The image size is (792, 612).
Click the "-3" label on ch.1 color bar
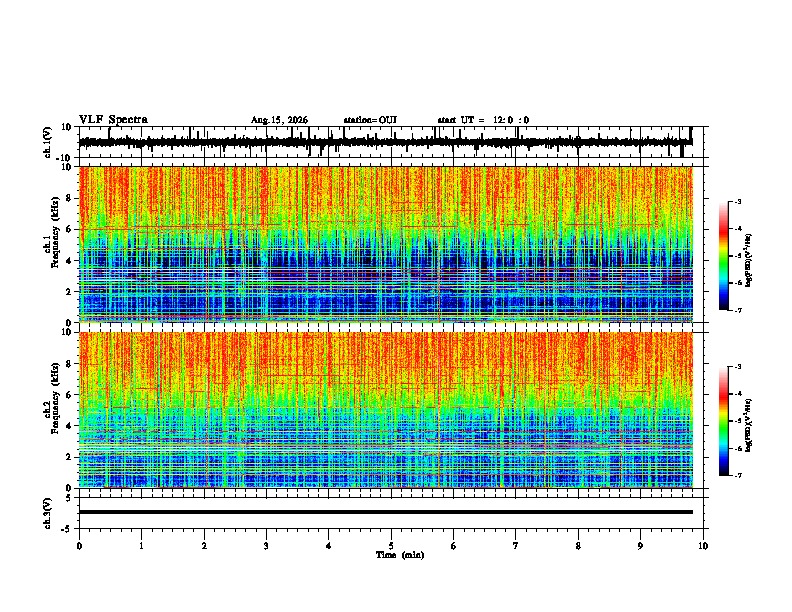[738, 202]
